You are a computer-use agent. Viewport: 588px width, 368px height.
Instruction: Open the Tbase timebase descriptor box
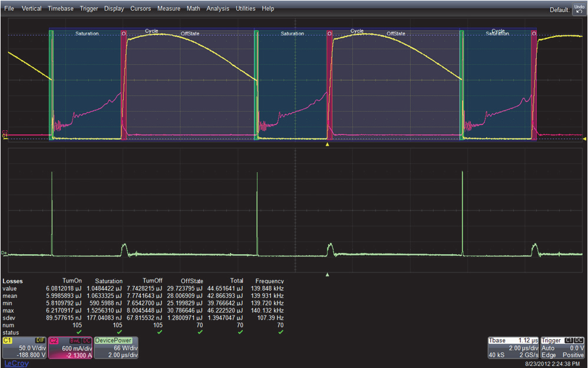pyautogui.click(x=512, y=348)
